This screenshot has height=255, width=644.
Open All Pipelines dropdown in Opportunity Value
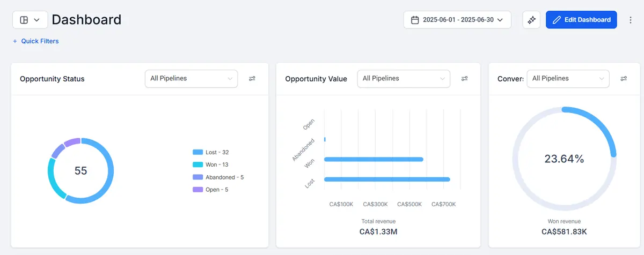[404, 78]
